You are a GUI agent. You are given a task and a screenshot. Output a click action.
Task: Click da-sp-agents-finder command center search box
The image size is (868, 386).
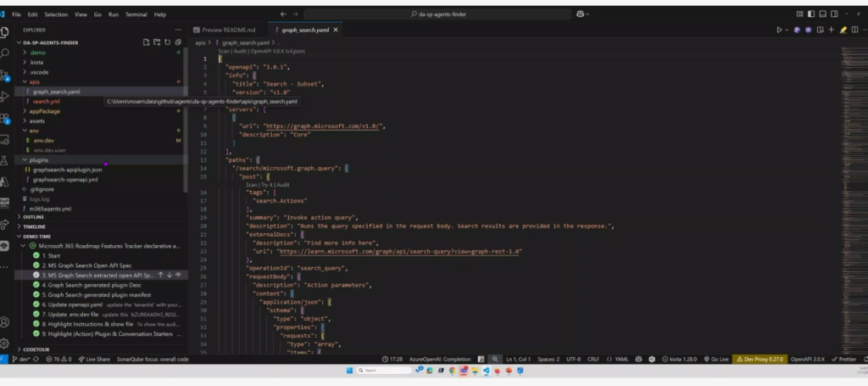[x=437, y=14]
